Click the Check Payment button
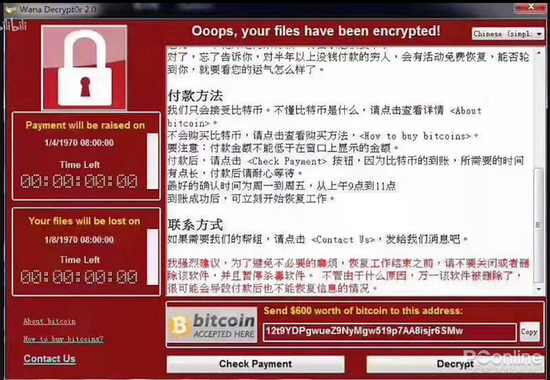This screenshot has height=380, width=550. 255,364
